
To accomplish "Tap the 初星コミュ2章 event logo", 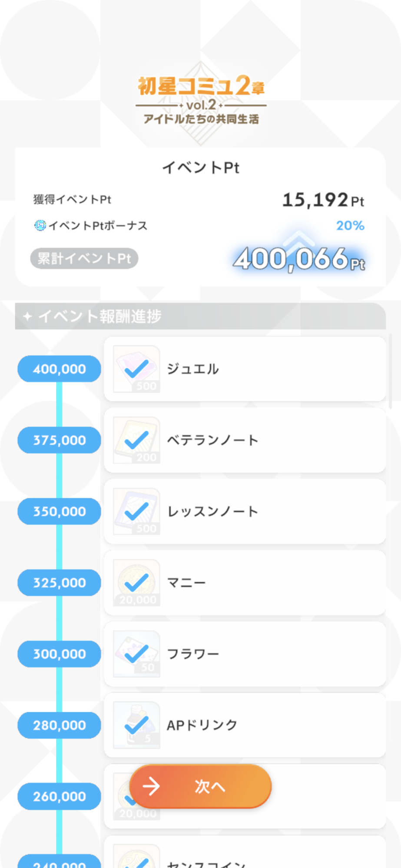I will coord(201,100).
